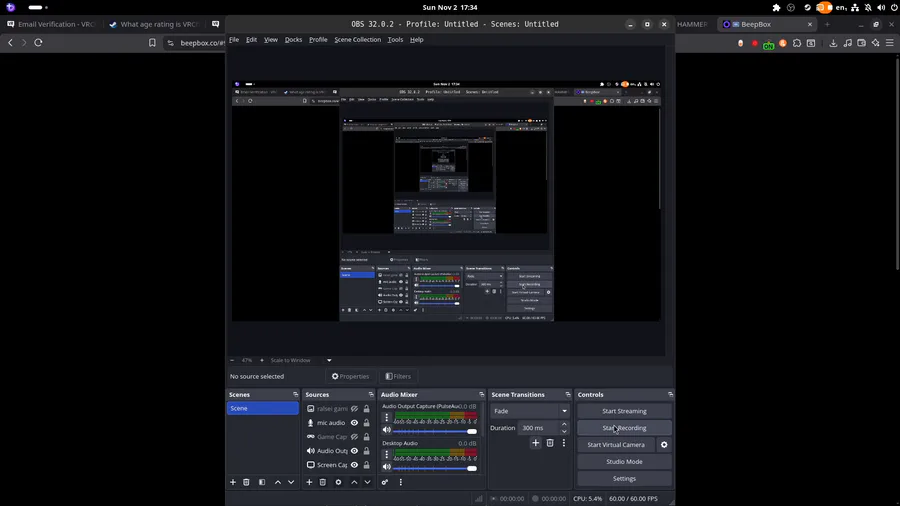Image resolution: width=900 pixels, height=506 pixels.
Task: Open the Tools menu in OBS
Action: 395,40
